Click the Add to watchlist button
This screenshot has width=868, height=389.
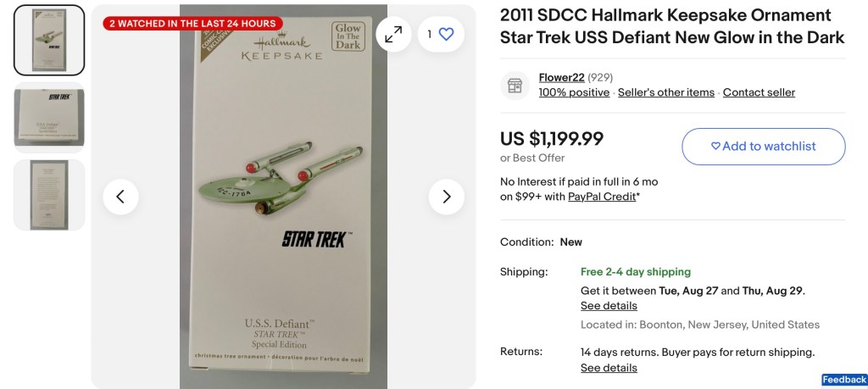[763, 146]
